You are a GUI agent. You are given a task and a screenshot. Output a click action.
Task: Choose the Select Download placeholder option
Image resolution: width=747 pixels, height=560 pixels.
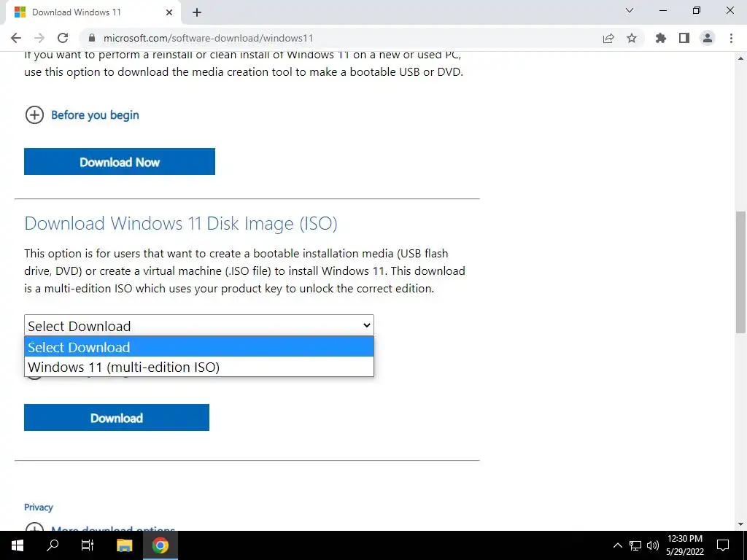click(x=199, y=346)
